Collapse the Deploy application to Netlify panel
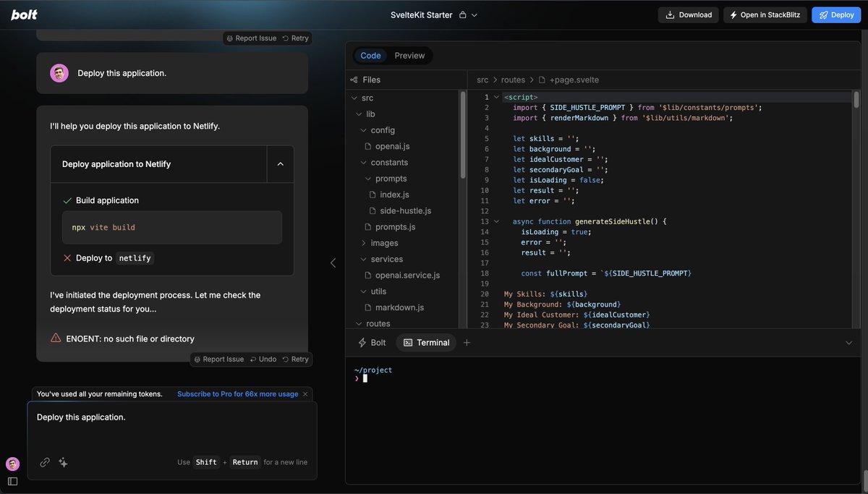 pos(280,164)
